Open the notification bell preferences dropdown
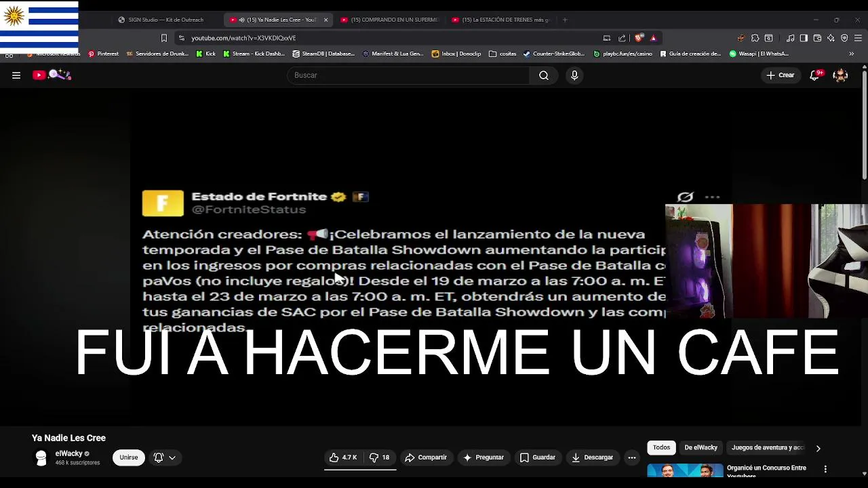868x488 pixels. click(165, 457)
